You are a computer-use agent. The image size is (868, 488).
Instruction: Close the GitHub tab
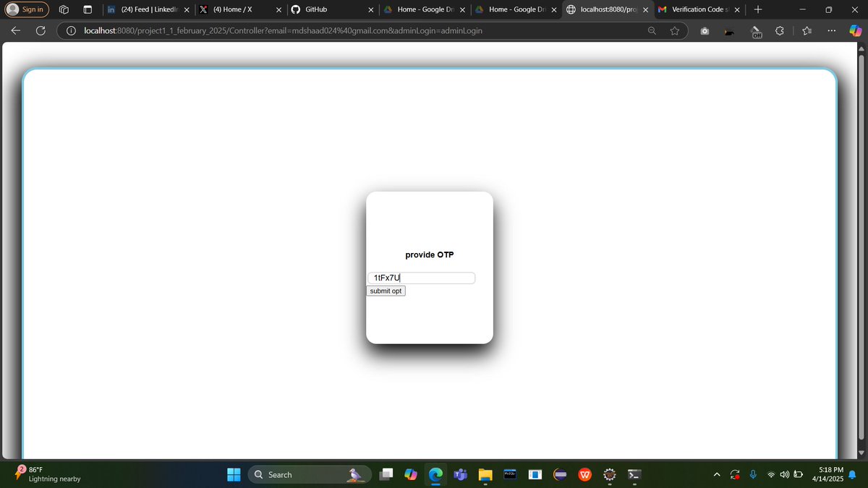point(370,10)
